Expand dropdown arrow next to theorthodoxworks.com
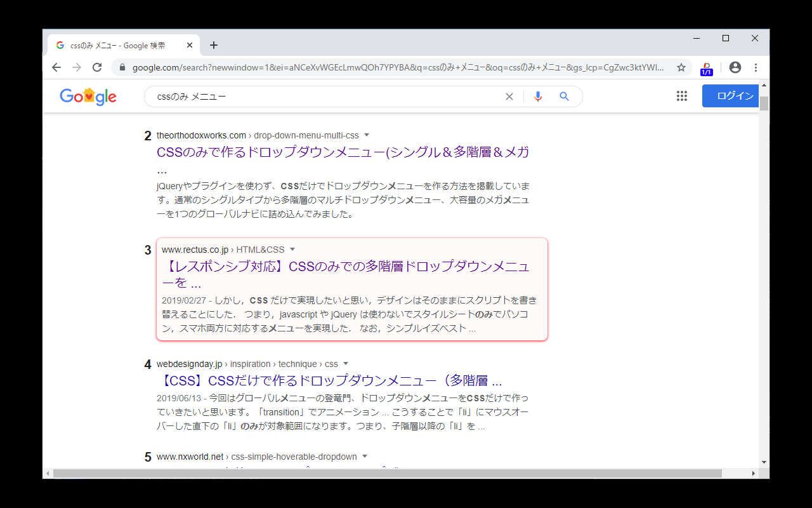 [367, 135]
